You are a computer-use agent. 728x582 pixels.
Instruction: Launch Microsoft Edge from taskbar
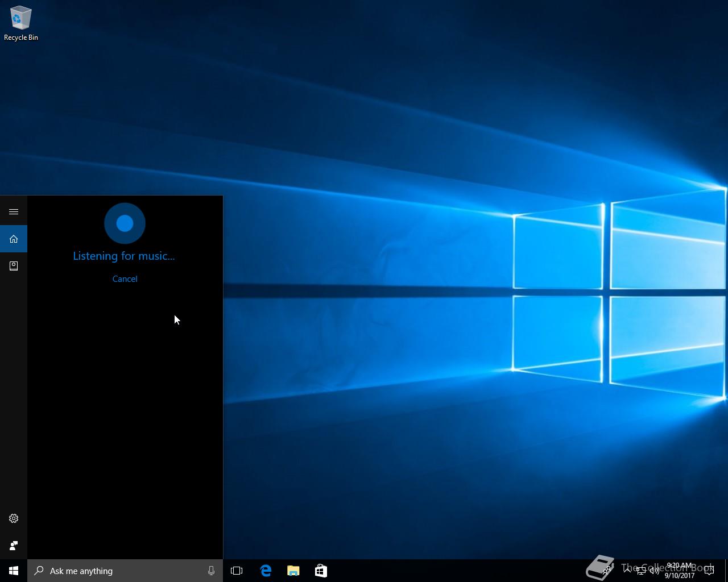point(266,571)
